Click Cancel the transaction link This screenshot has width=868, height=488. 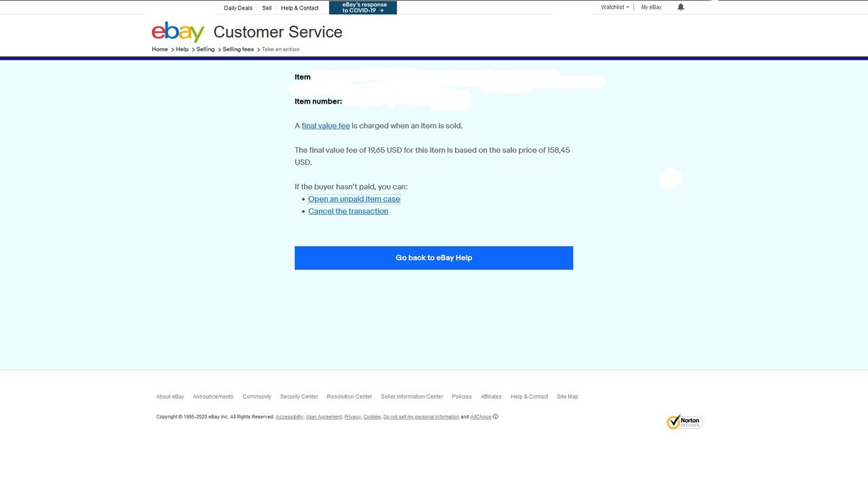pos(349,211)
